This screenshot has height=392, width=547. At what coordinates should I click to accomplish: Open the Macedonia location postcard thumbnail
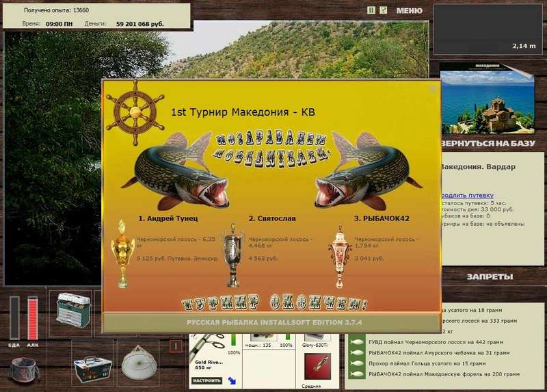[x=487, y=101]
